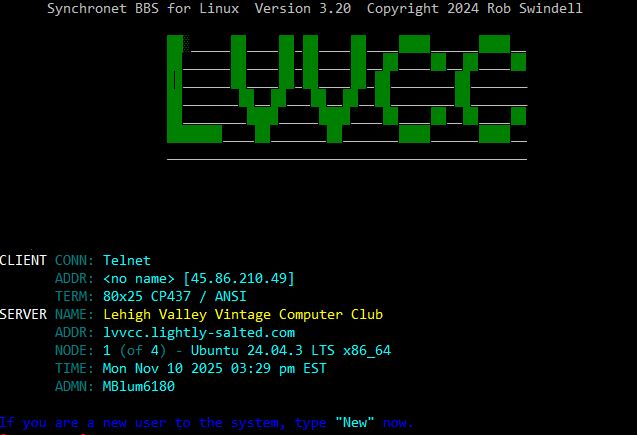Click the SERVER label
This screenshot has height=435, width=637.
pyautogui.click(x=23, y=314)
